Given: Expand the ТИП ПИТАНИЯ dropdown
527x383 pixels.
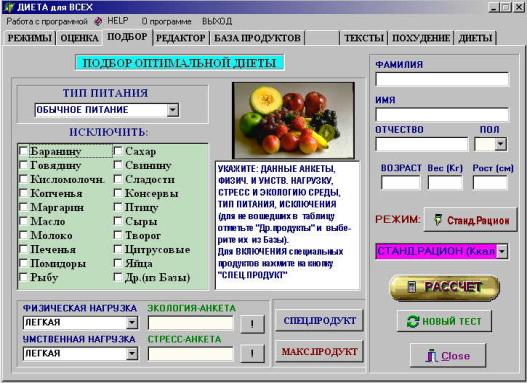Looking at the screenshot, I should [x=173, y=110].
